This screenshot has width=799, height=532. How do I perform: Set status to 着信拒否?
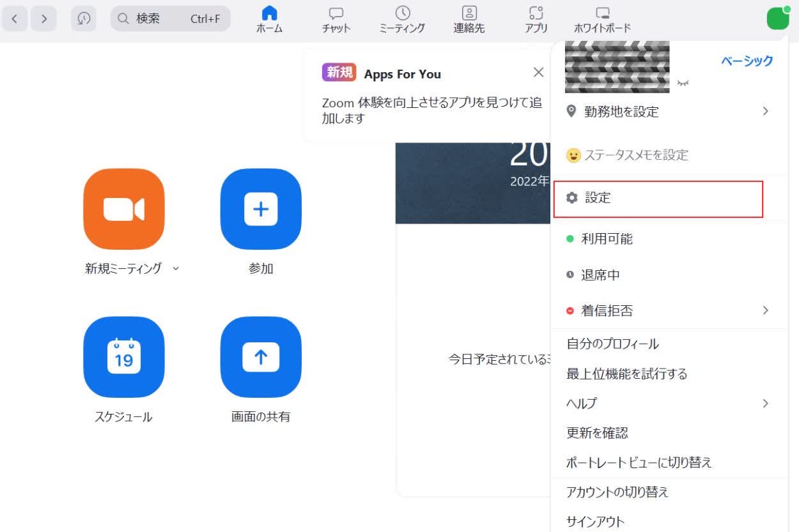669,311
